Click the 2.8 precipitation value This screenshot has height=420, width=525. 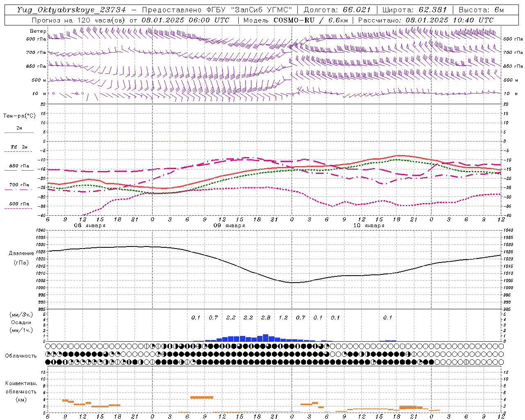pos(266,317)
